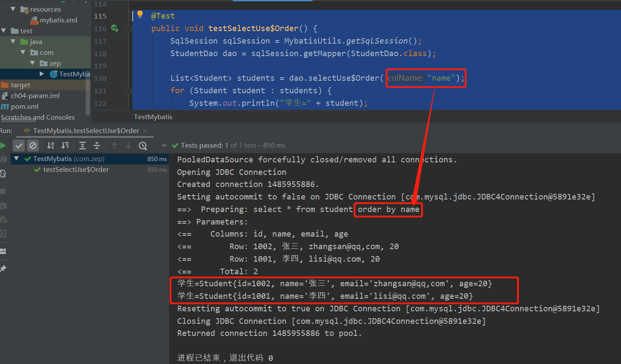Open ch04-param.iml file
621x364 pixels.
click(x=31, y=95)
